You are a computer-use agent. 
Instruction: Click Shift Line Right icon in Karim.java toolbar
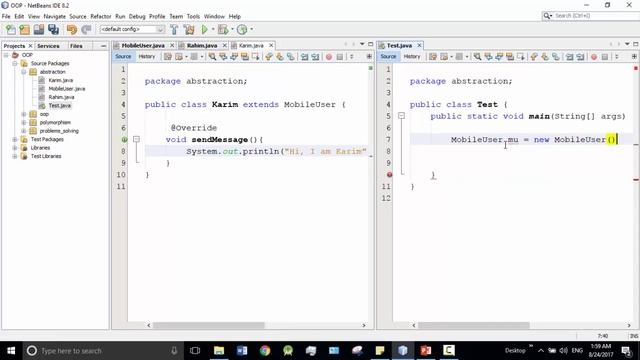pos(315,57)
